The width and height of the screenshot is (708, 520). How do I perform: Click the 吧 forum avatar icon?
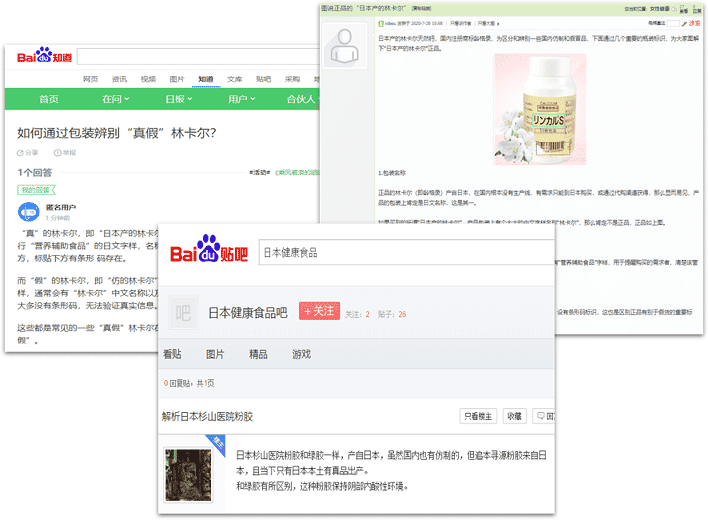click(183, 313)
